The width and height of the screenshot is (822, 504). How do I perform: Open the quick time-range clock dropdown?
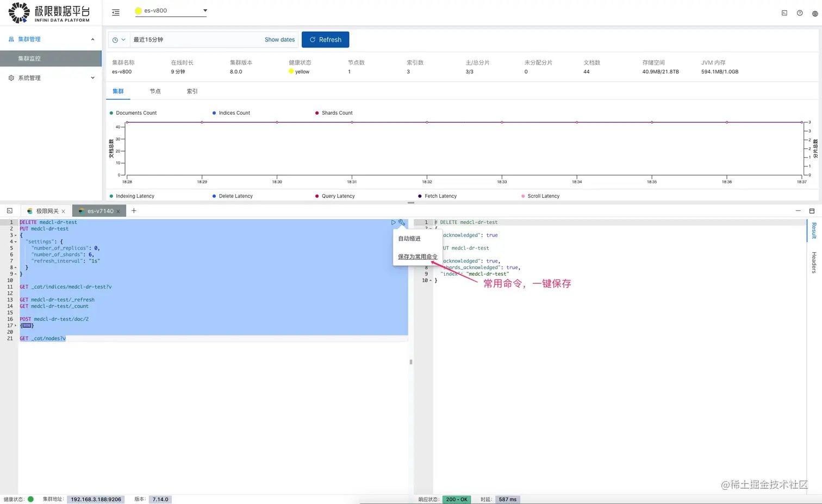pos(119,40)
